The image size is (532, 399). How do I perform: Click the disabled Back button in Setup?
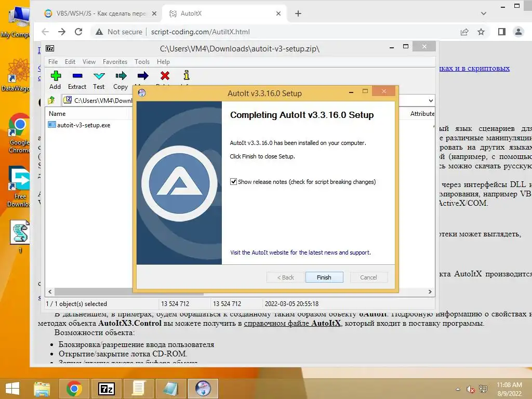tap(285, 277)
